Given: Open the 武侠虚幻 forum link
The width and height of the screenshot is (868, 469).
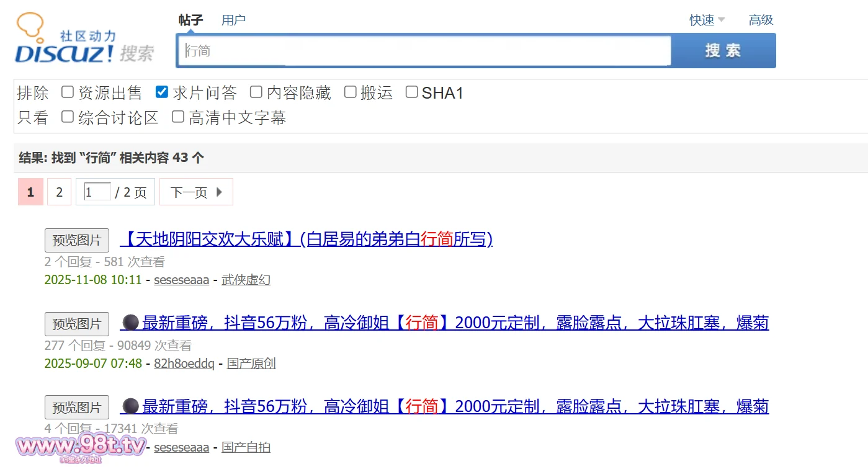Looking at the screenshot, I should [x=246, y=280].
